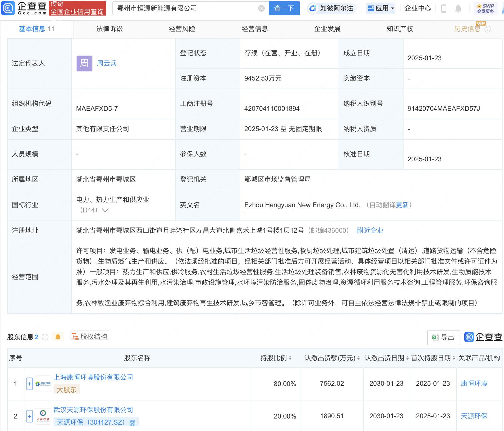Open 武汉天源环保股份有限公司 link
This screenshot has height=431, width=504.
point(93,410)
